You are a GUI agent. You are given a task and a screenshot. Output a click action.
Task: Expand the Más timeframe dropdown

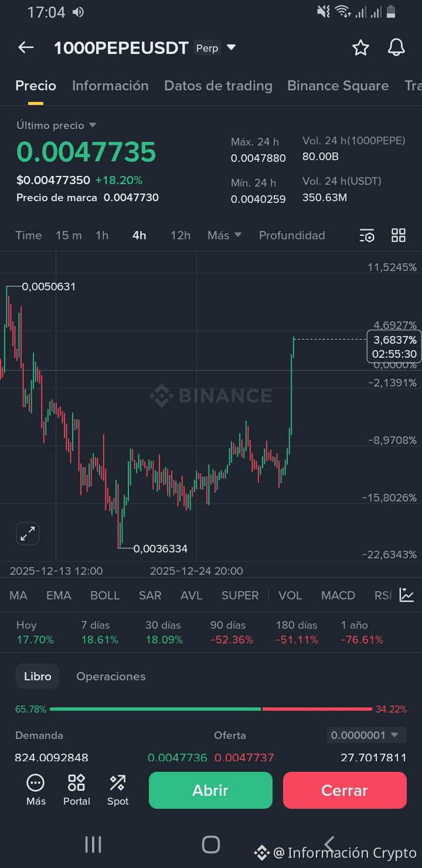(224, 235)
